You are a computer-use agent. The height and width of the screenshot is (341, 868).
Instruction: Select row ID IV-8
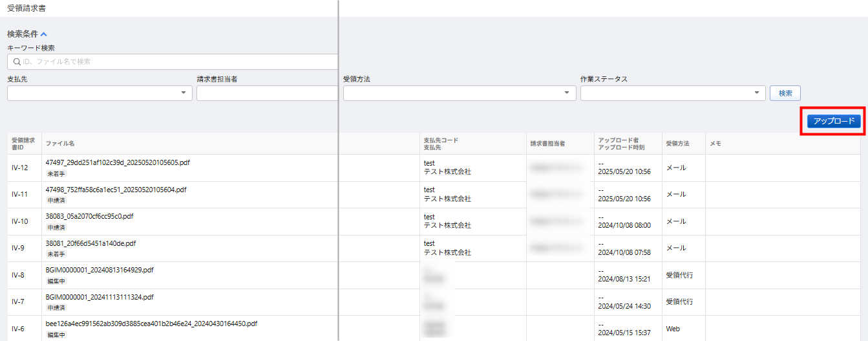click(18, 275)
